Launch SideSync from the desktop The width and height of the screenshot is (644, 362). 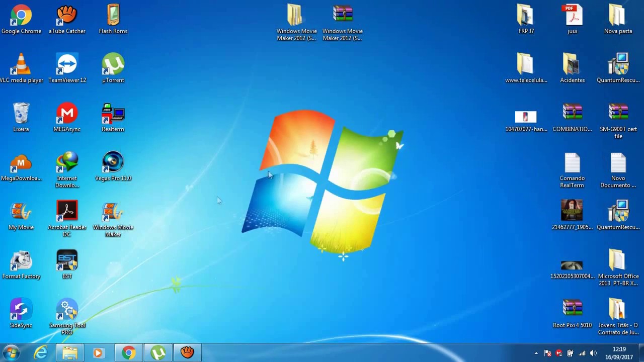21,313
